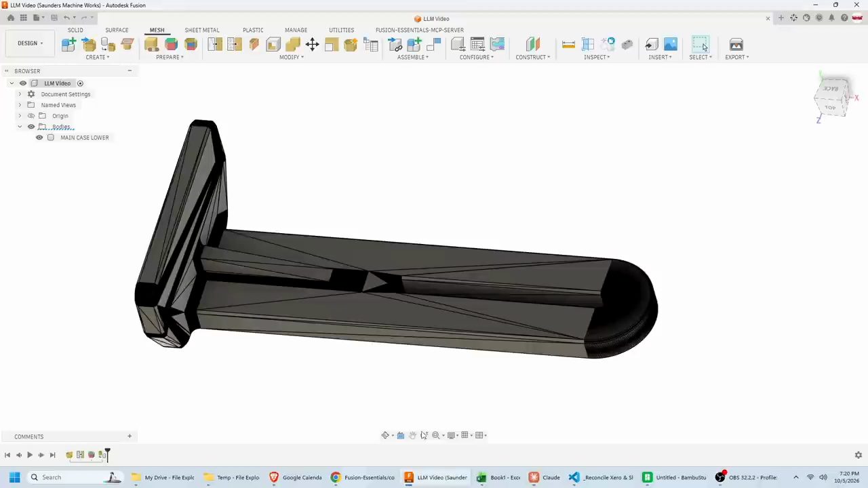The height and width of the screenshot is (488, 868).
Task: Click the ViewCube orientation cube
Action: pos(831,98)
